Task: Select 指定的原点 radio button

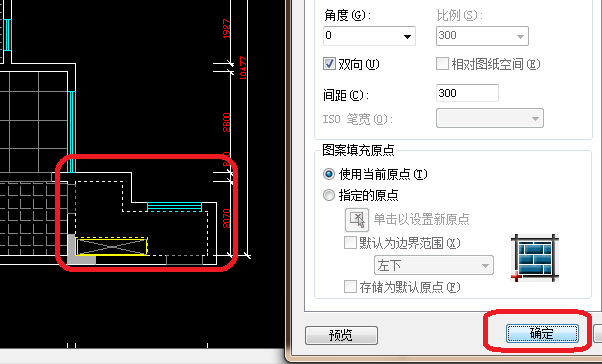Action: coord(329,195)
